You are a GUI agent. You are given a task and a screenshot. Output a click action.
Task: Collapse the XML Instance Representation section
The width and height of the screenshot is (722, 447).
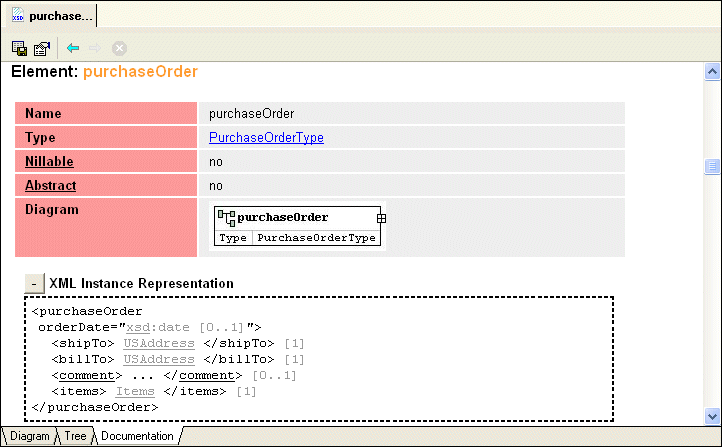[33, 284]
